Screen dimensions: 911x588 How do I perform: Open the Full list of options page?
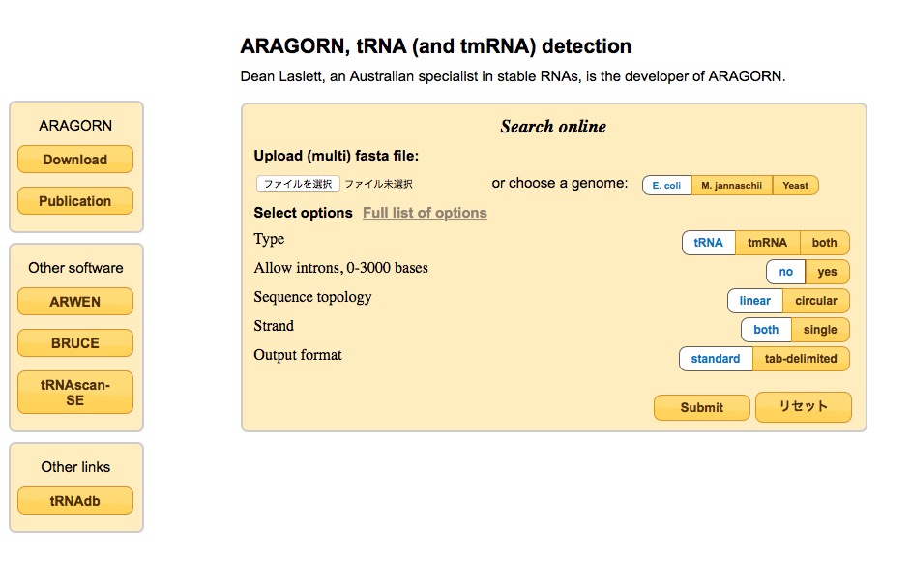(x=424, y=213)
